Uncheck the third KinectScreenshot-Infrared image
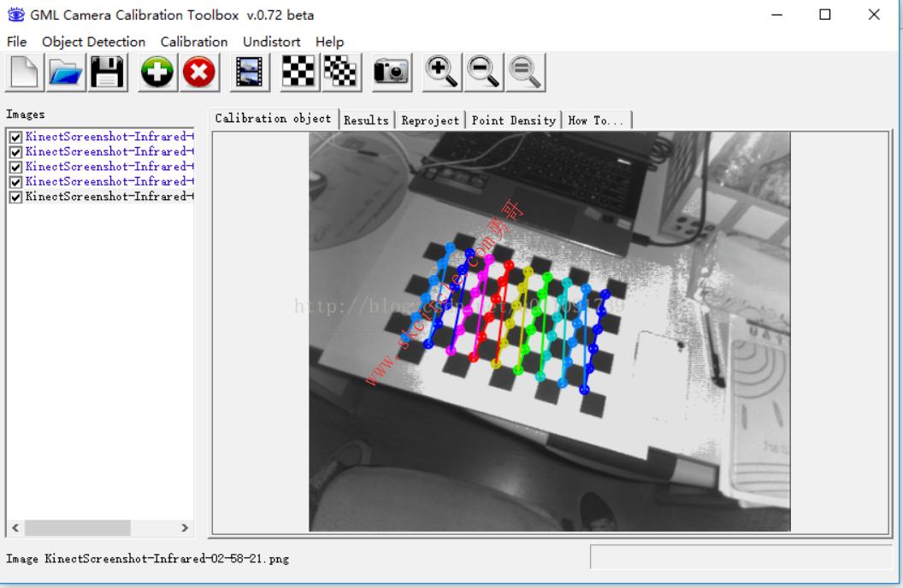The height and width of the screenshot is (588, 903). tap(16, 168)
